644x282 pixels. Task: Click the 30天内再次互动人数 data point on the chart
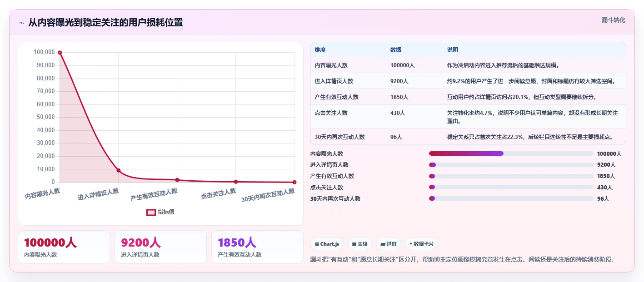pyautogui.click(x=295, y=182)
